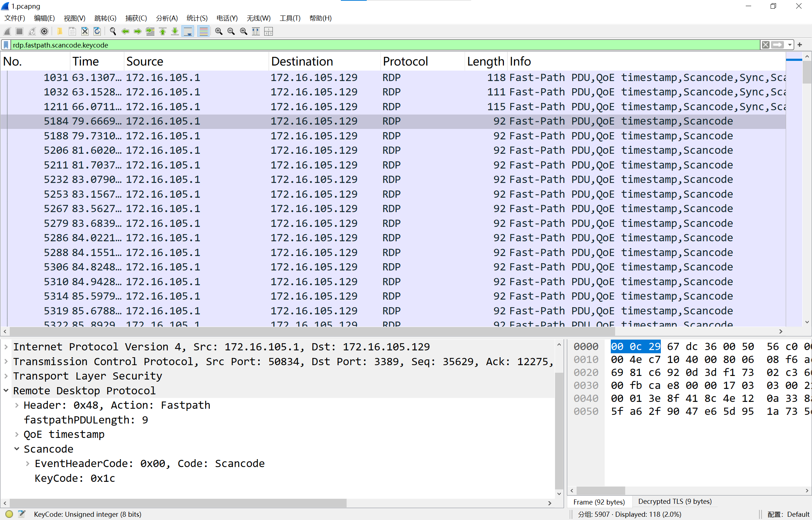Open the 电话(Y) menu
The height and width of the screenshot is (520, 812).
(x=227, y=18)
